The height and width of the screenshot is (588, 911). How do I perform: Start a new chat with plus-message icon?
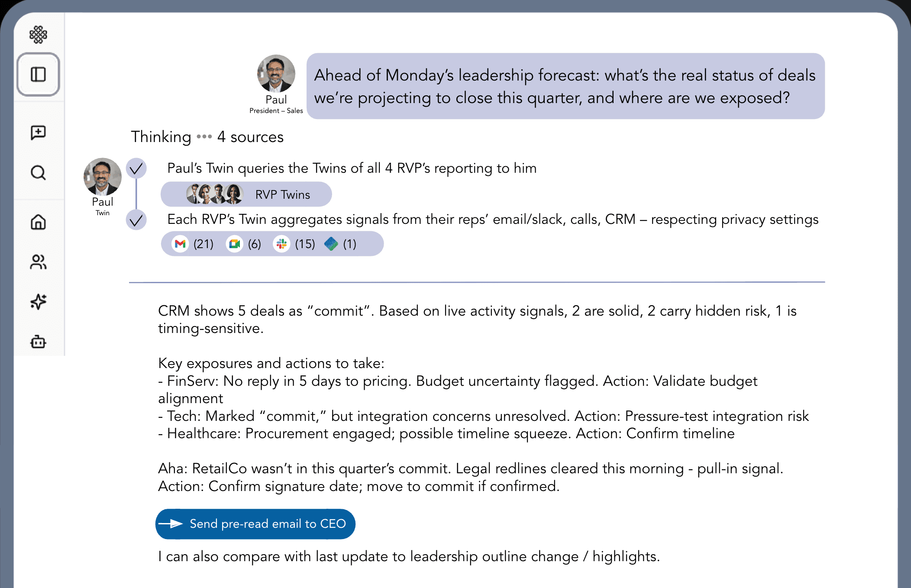(38, 132)
